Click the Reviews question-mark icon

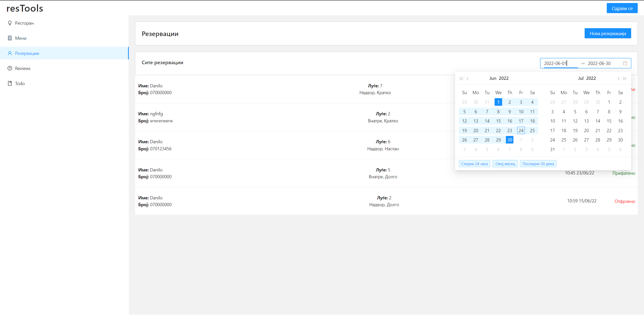[x=10, y=68]
